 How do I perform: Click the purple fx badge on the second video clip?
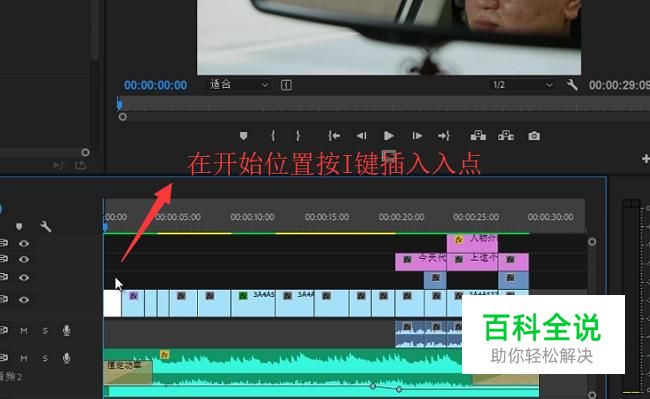click(133, 296)
